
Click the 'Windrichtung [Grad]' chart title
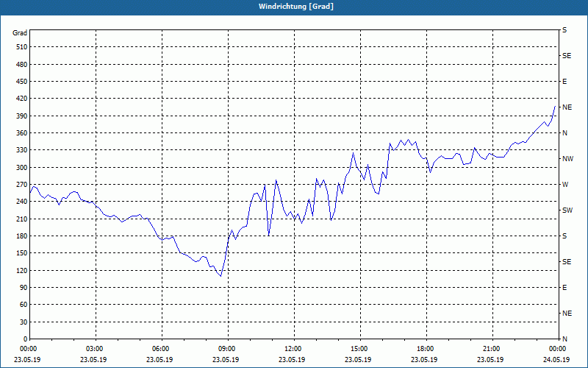(296, 7)
